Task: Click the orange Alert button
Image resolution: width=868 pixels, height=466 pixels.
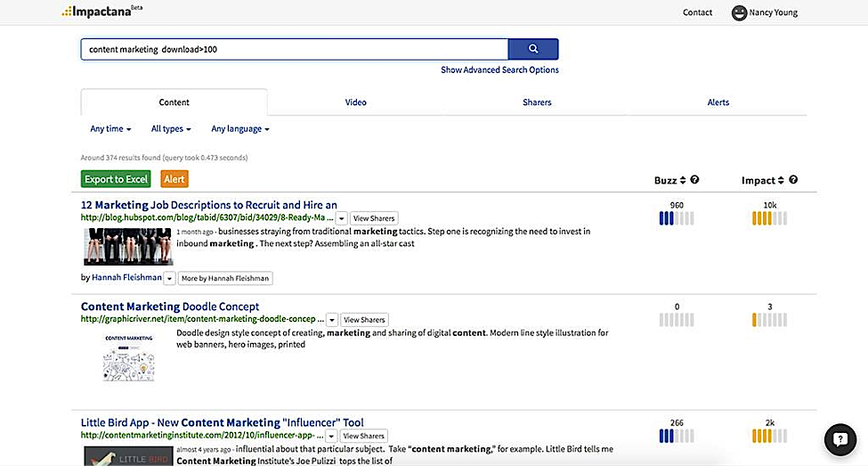Action: 174,179
